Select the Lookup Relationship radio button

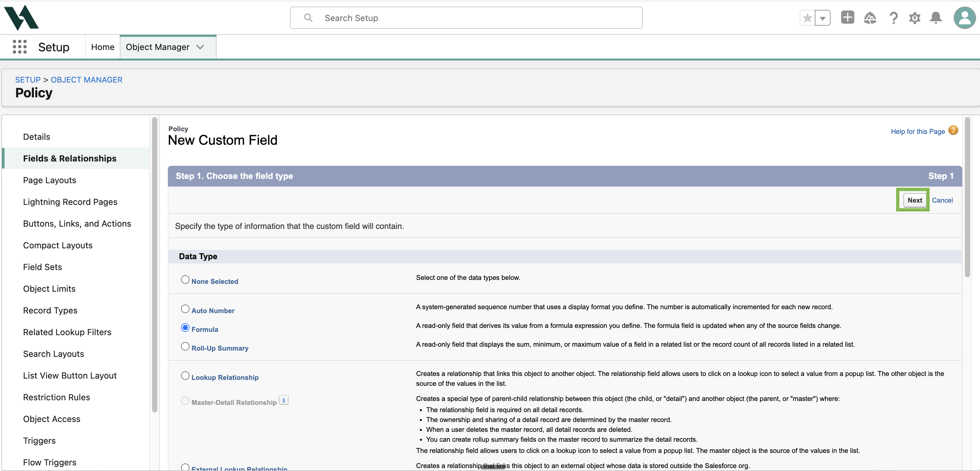pyautogui.click(x=185, y=375)
